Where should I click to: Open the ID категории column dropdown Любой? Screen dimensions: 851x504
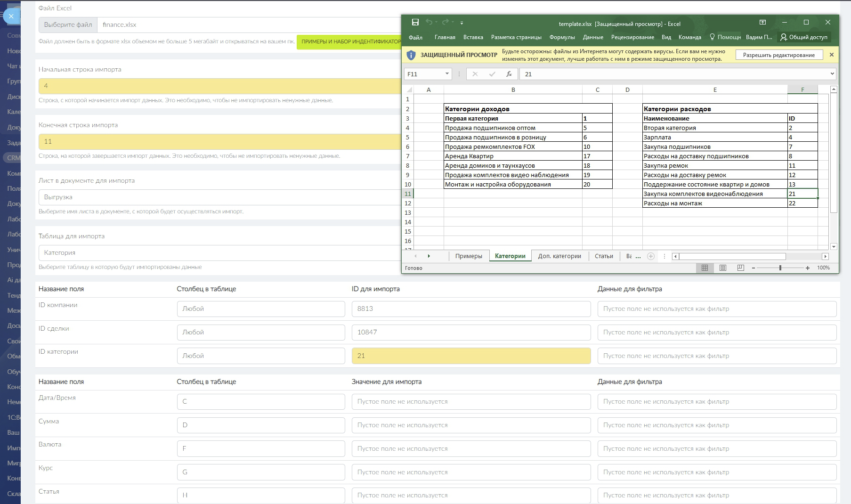point(261,356)
